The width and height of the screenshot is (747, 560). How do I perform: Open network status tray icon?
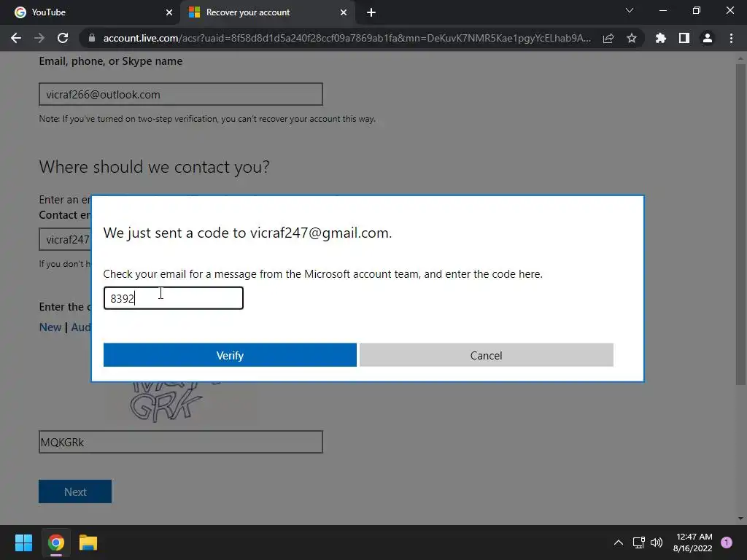tap(638, 542)
